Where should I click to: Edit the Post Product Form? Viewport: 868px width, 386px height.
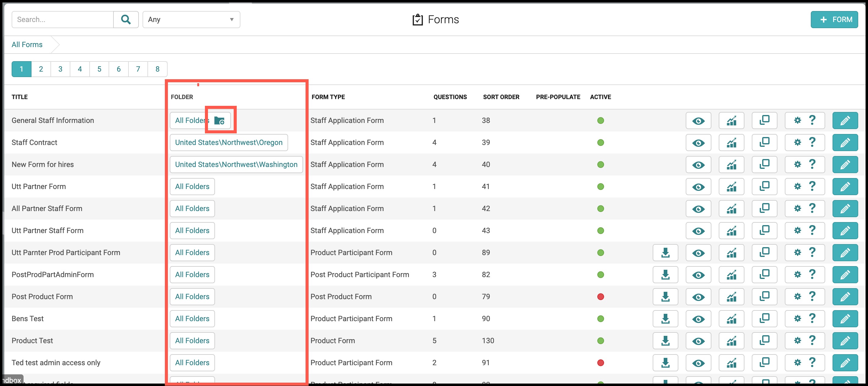tap(845, 297)
